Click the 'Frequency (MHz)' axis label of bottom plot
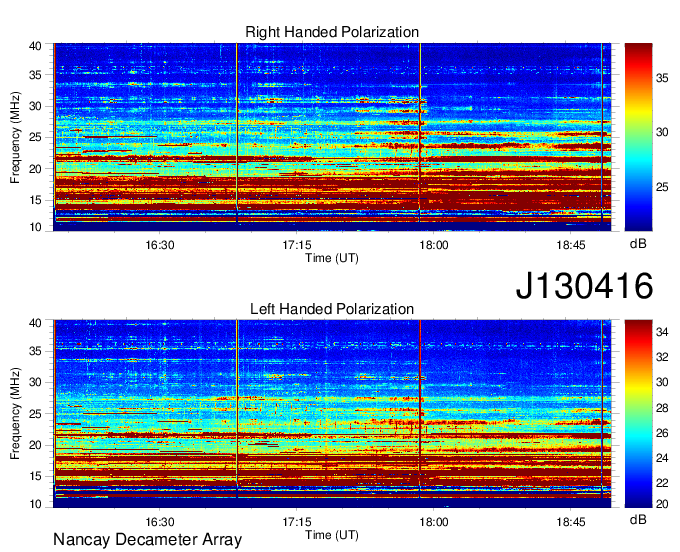This screenshot has width=680, height=552. click(15, 414)
